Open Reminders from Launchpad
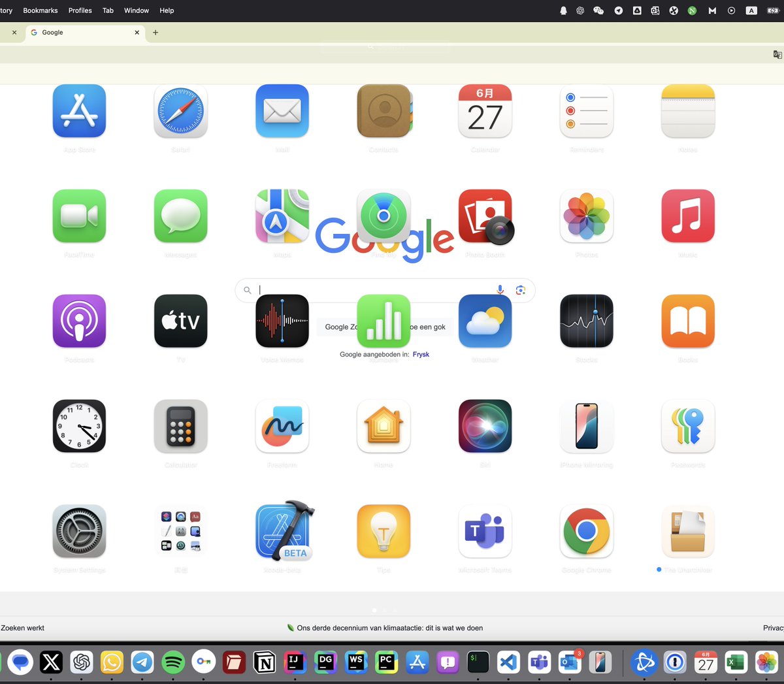This screenshot has width=784, height=684. (x=587, y=111)
